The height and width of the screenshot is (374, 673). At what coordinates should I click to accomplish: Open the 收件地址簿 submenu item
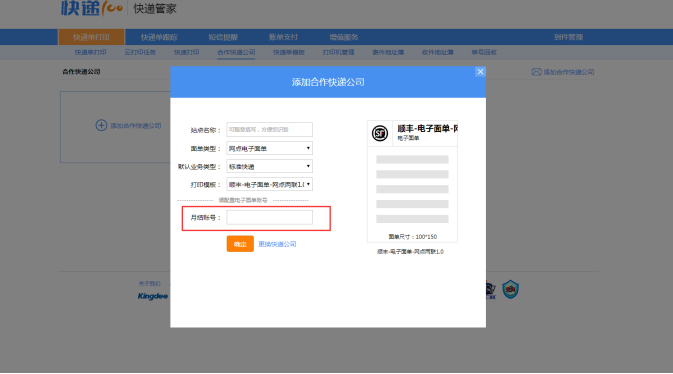pos(437,52)
